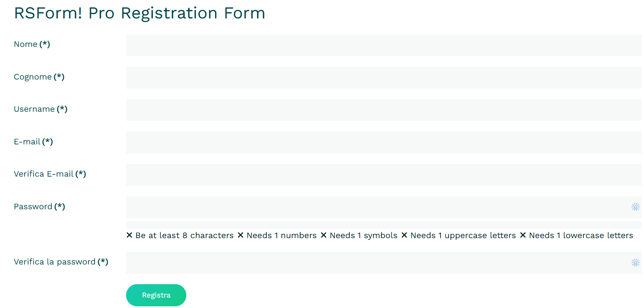Click the 'Nome (*)' field label

click(x=32, y=44)
